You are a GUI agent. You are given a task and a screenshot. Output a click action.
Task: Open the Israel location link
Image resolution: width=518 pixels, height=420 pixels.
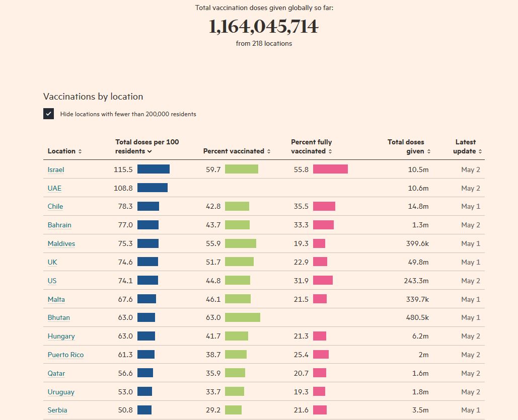(56, 170)
